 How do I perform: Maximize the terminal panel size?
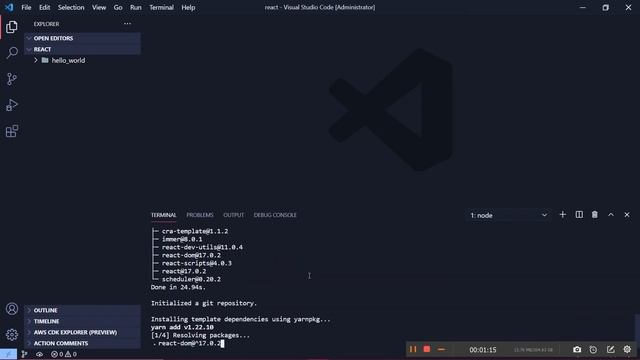tap(611, 215)
